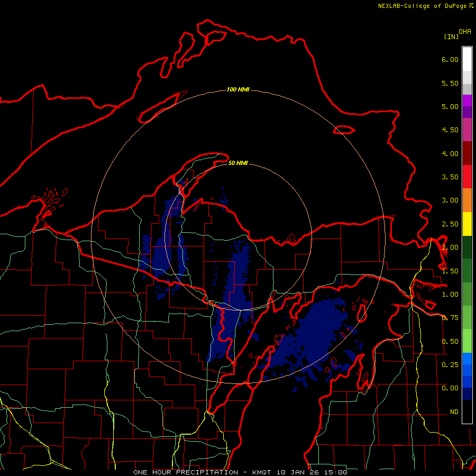Click the 4.50 legend value
This screenshot has height=476, width=476.
click(450, 130)
